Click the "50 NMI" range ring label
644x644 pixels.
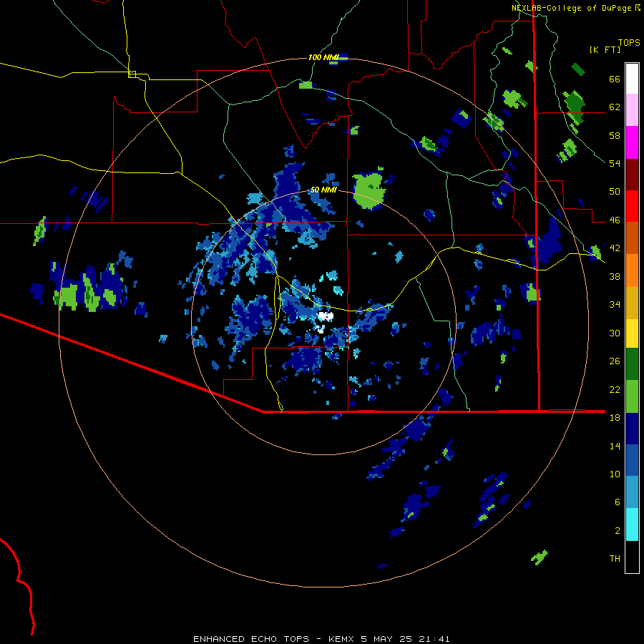tap(323, 190)
